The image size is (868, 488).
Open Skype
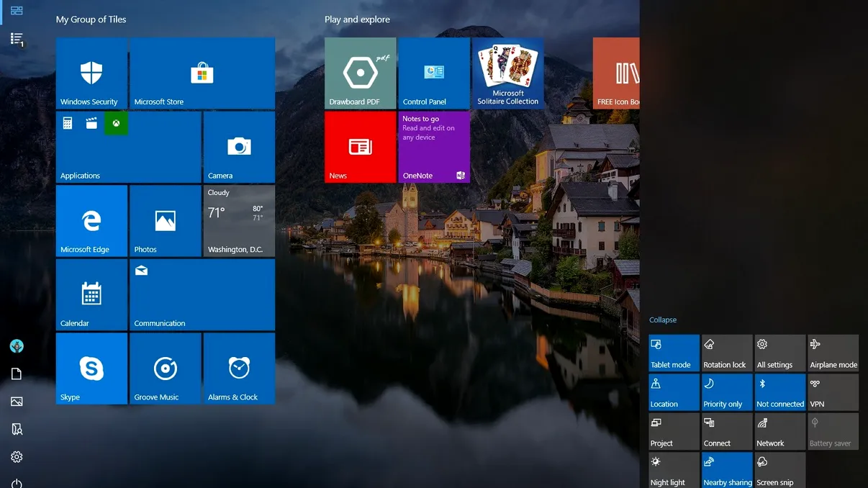(x=91, y=369)
